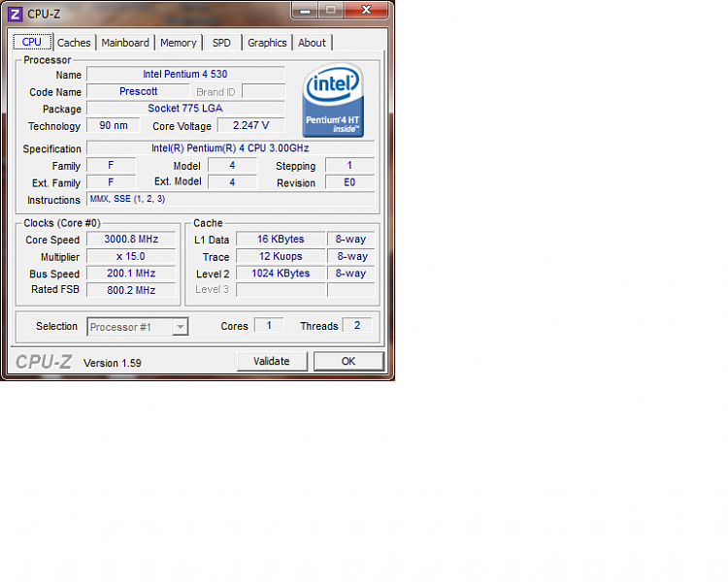Click the Trace value 12 Kuops
The width and height of the screenshot is (728, 582).
coord(281,256)
